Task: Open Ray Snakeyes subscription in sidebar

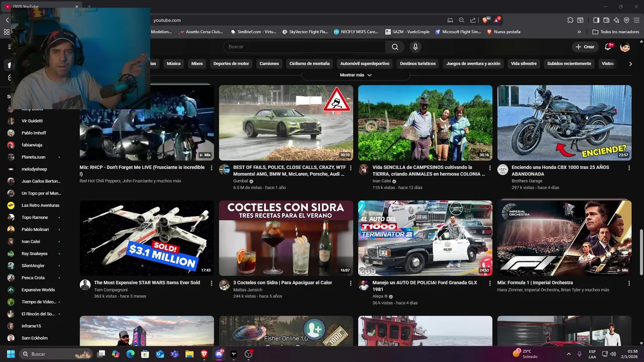Action: (33, 253)
